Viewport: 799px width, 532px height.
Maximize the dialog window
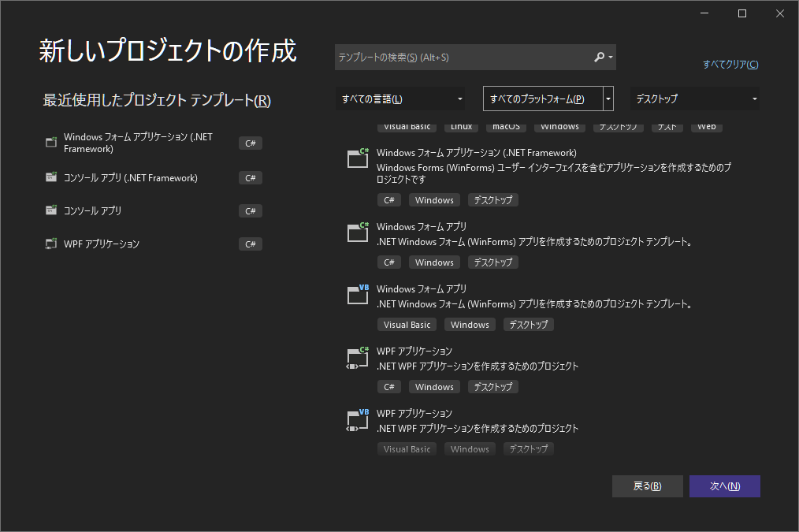[742, 13]
